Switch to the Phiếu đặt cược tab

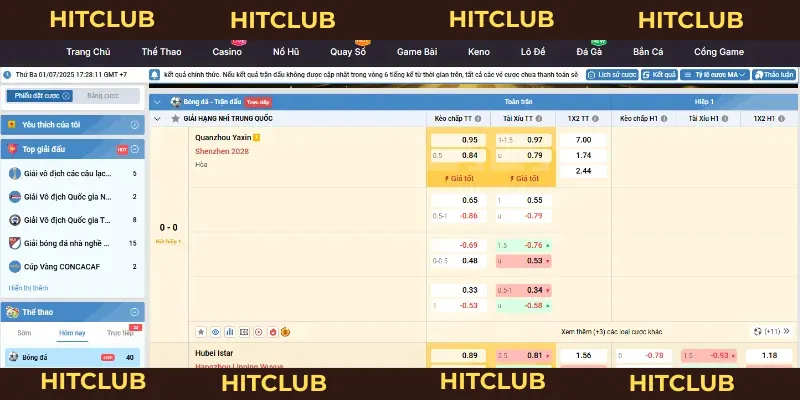(x=39, y=96)
